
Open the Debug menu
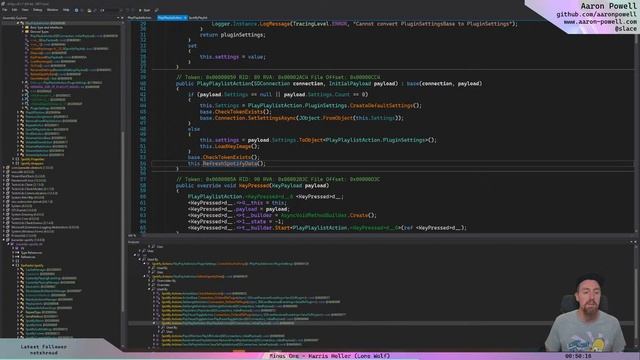point(38,10)
